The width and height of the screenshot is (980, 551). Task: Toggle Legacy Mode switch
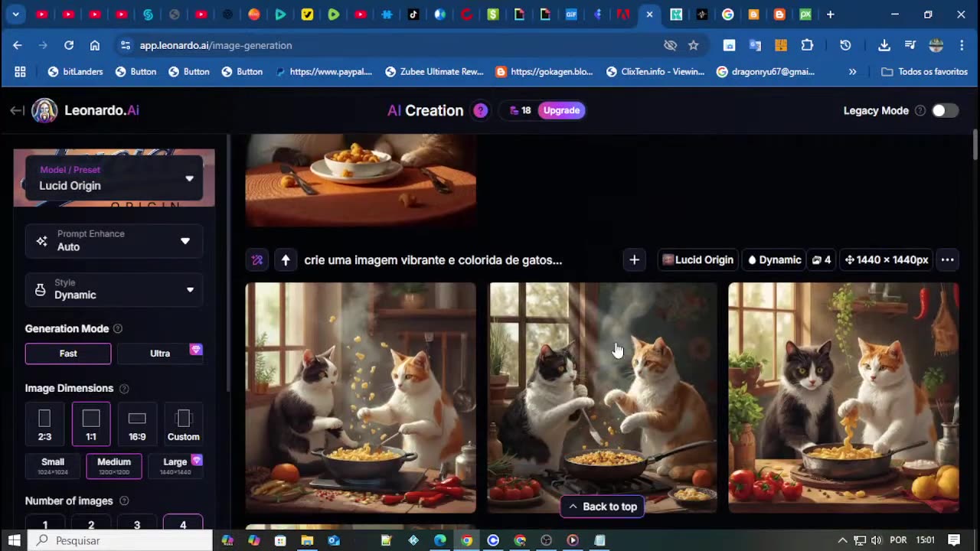[945, 110]
